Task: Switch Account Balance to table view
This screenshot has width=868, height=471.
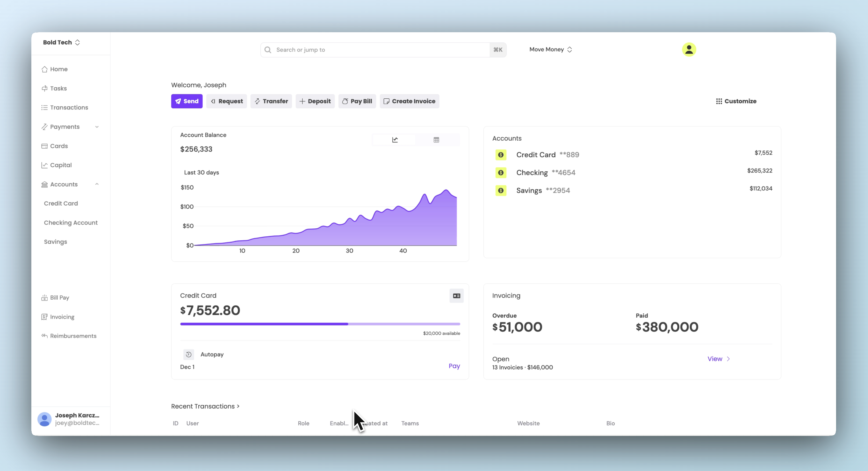Action: pyautogui.click(x=436, y=140)
